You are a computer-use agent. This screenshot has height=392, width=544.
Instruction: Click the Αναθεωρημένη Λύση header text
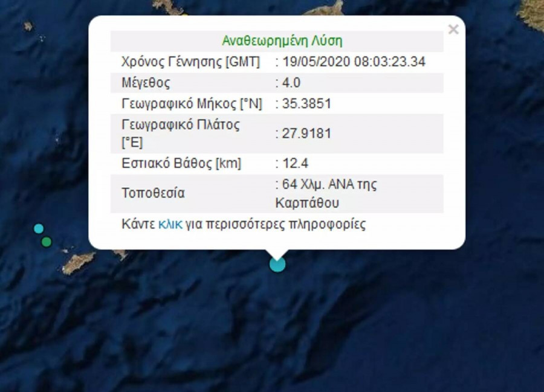tap(282, 40)
